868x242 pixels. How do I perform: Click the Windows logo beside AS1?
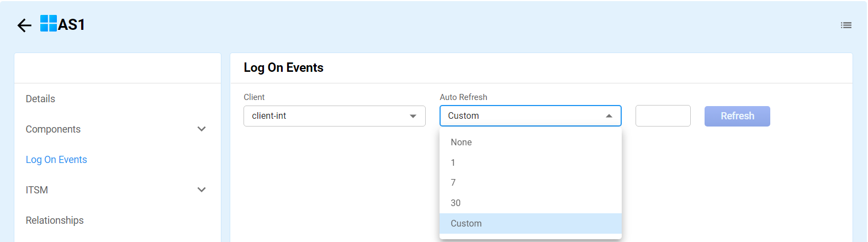[49, 24]
